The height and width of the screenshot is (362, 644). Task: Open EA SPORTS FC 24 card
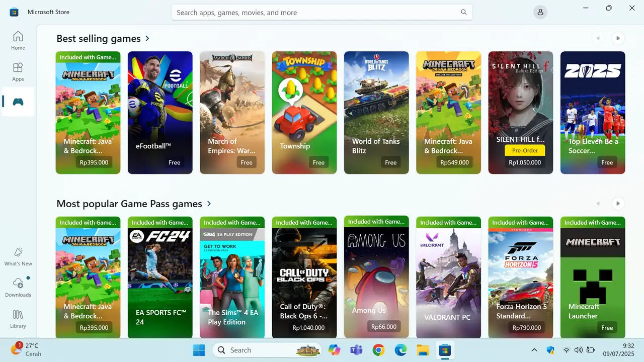click(x=160, y=278)
